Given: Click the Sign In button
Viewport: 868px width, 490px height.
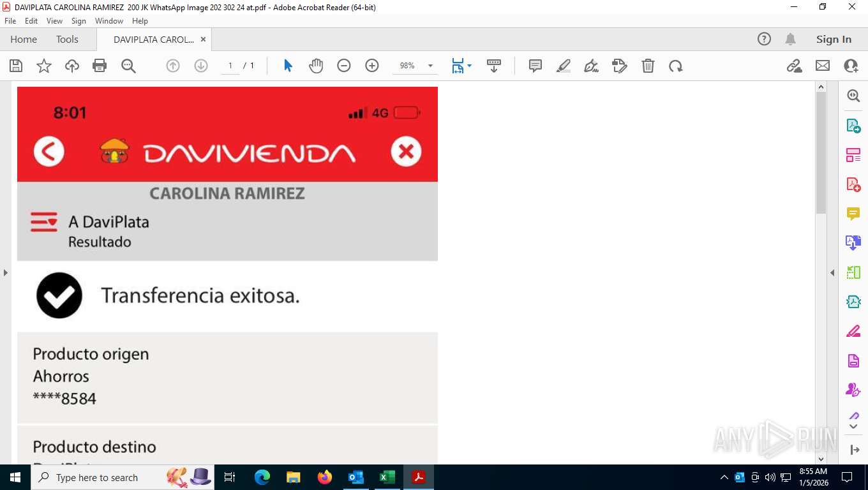Looking at the screenshot, I should (x=834, y=39).
